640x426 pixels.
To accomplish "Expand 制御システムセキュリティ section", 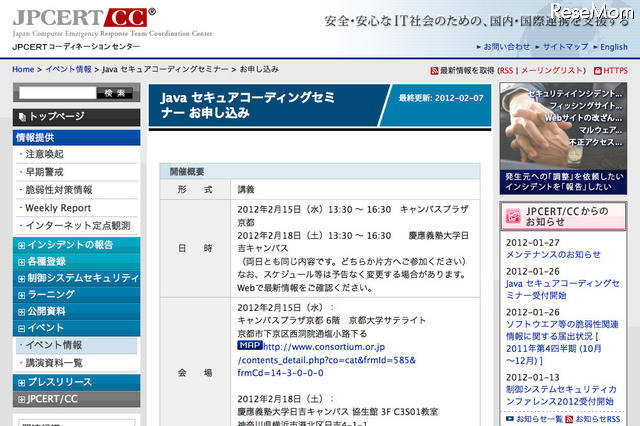I will coord(21,279).
